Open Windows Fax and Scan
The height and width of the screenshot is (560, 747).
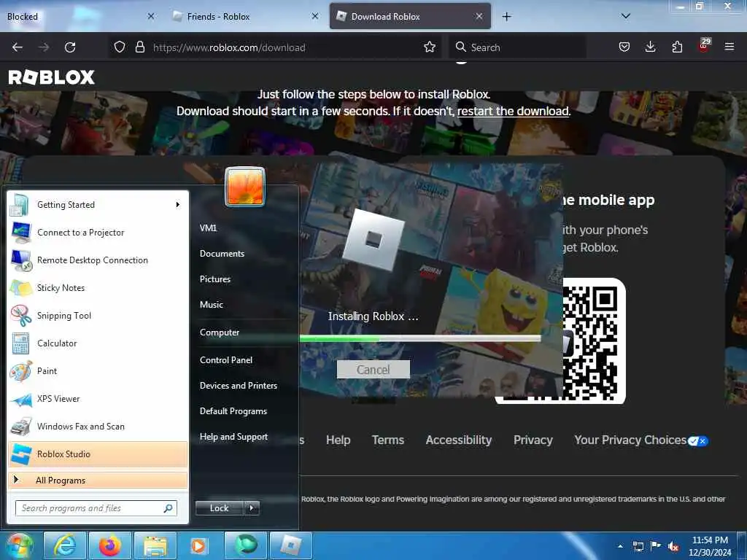click(98, 427)
